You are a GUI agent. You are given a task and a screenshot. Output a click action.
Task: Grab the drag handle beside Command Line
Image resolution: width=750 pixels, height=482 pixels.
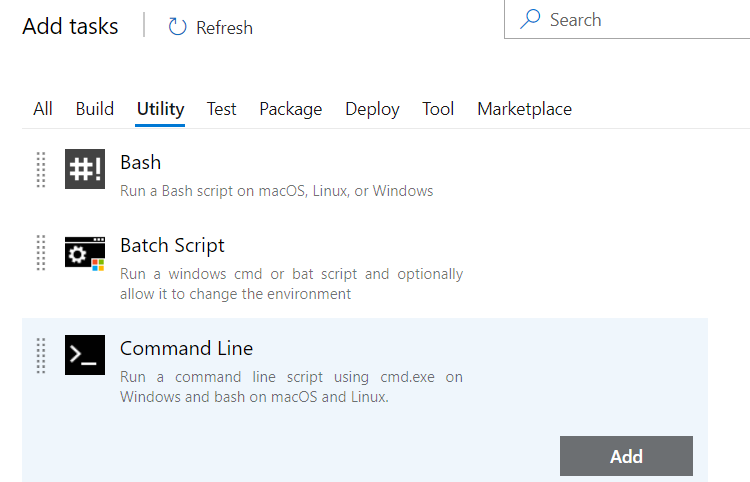[41, 356]
